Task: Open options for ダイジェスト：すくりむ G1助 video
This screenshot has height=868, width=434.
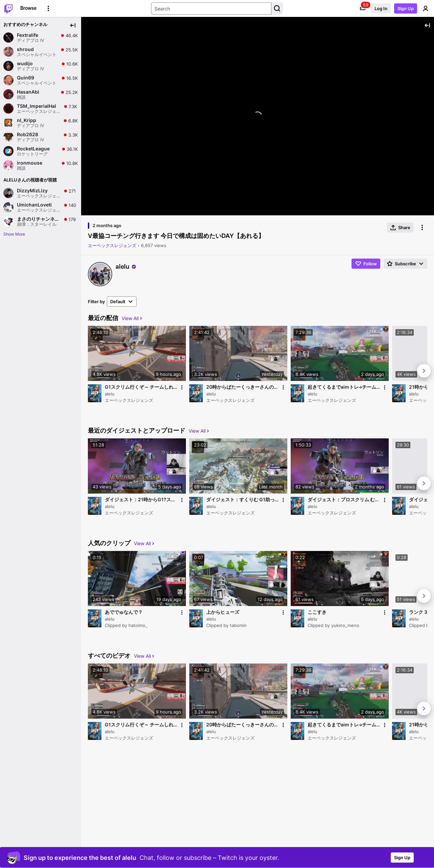Action: pos(283,500)
